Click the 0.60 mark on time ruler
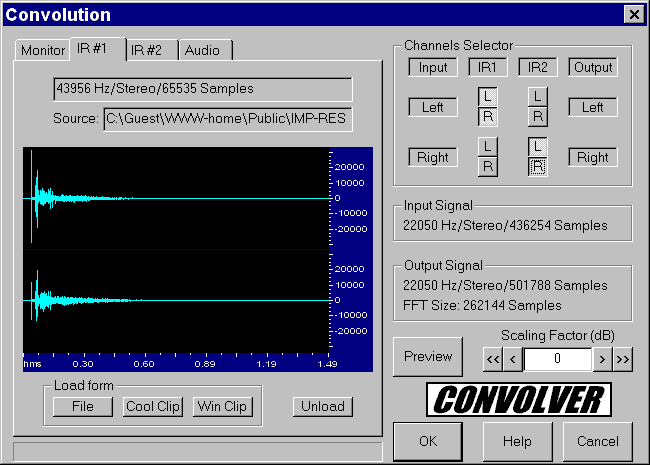 (x=144, y=364)
